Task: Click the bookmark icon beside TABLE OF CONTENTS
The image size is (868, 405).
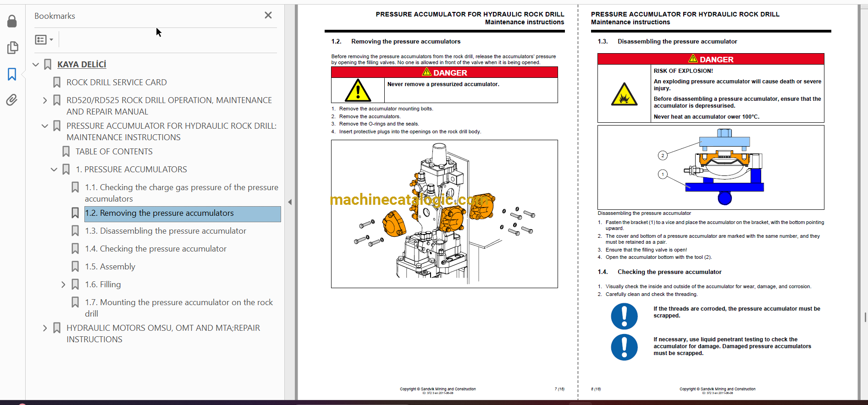Action: pyautogui.click(x=66, y=152)
